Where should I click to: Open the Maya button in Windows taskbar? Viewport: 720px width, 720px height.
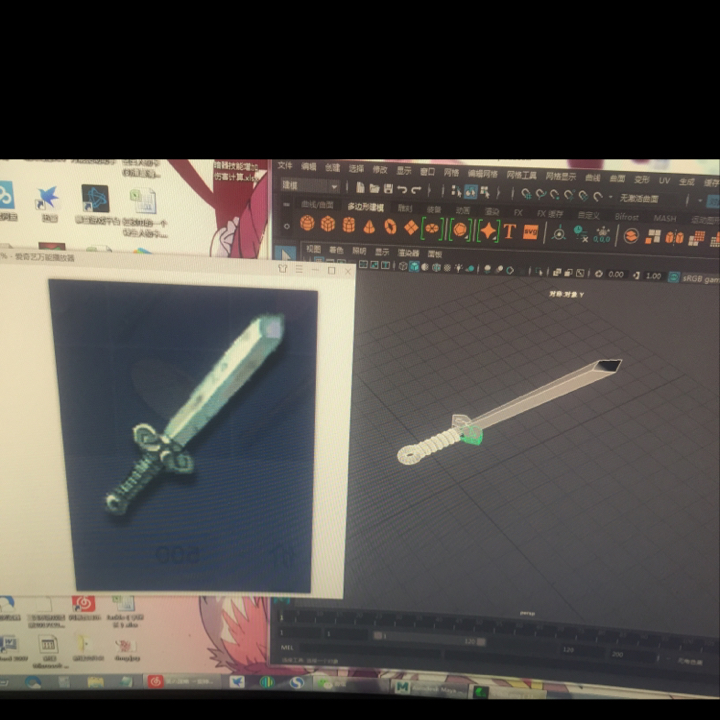tap(429, 689)
